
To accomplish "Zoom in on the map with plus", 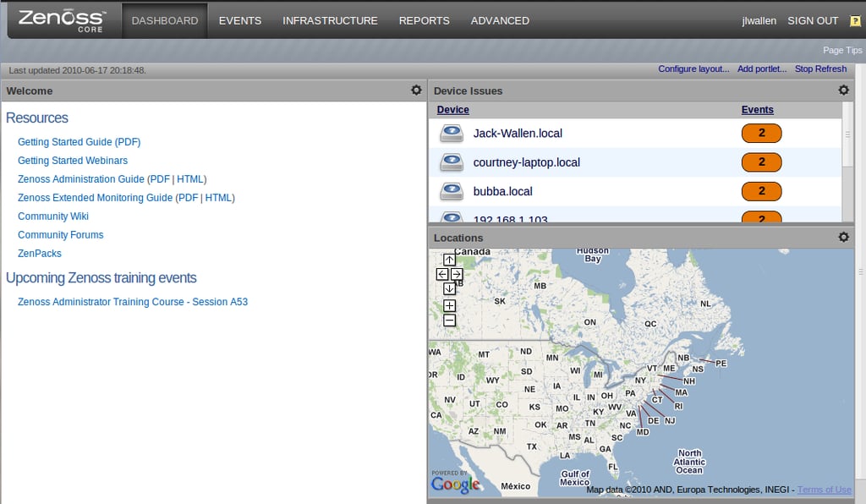I will [x=450, y=306].
